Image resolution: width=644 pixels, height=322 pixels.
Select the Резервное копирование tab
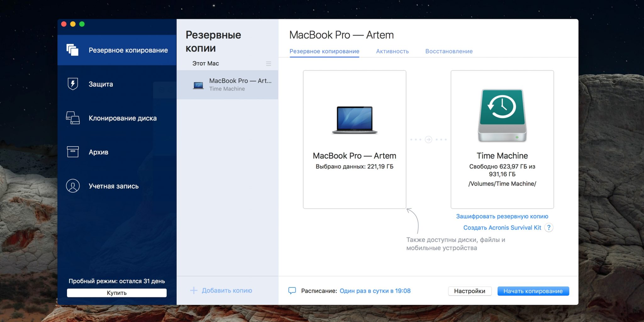click(x=324, y=51)
